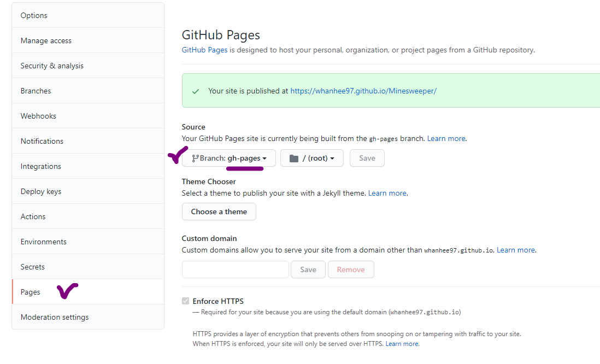Click Learn more link for Custom domain
Image resolution: width=600 pixels, height=364 pixels.
tap(516, 250)
